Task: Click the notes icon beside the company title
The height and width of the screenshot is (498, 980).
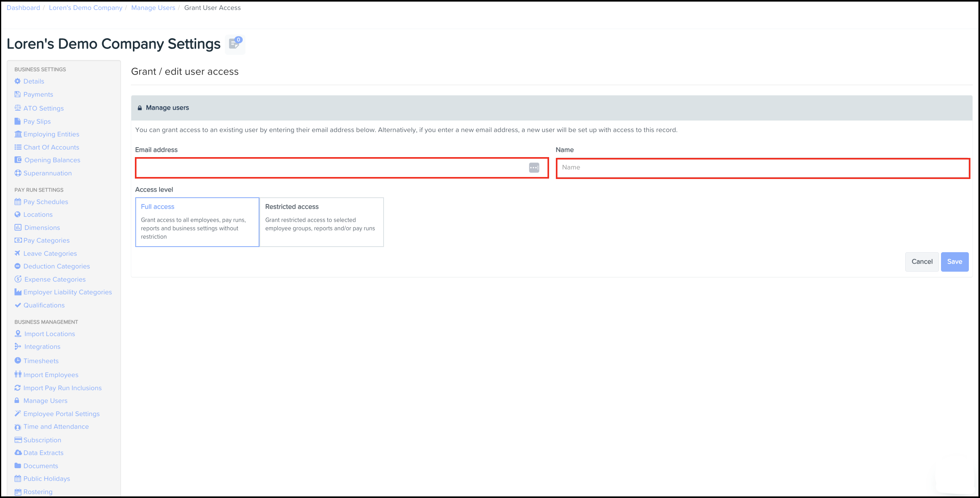Action: coord(235,44)
